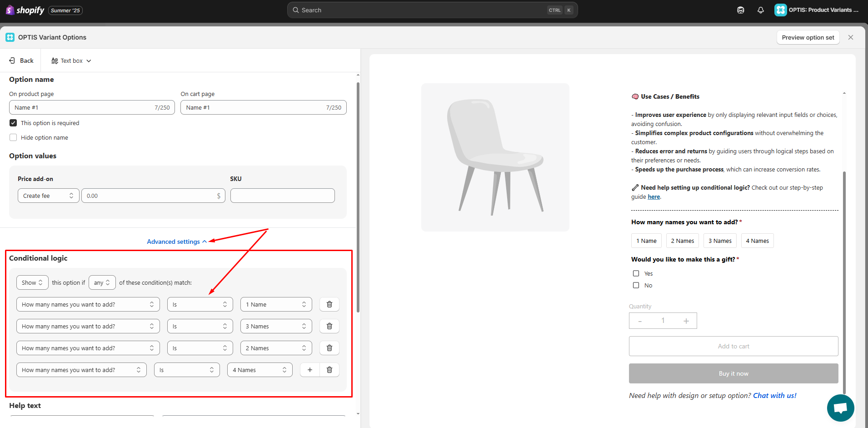Focus the Shopify search field
868x428 pixels.
432,10
